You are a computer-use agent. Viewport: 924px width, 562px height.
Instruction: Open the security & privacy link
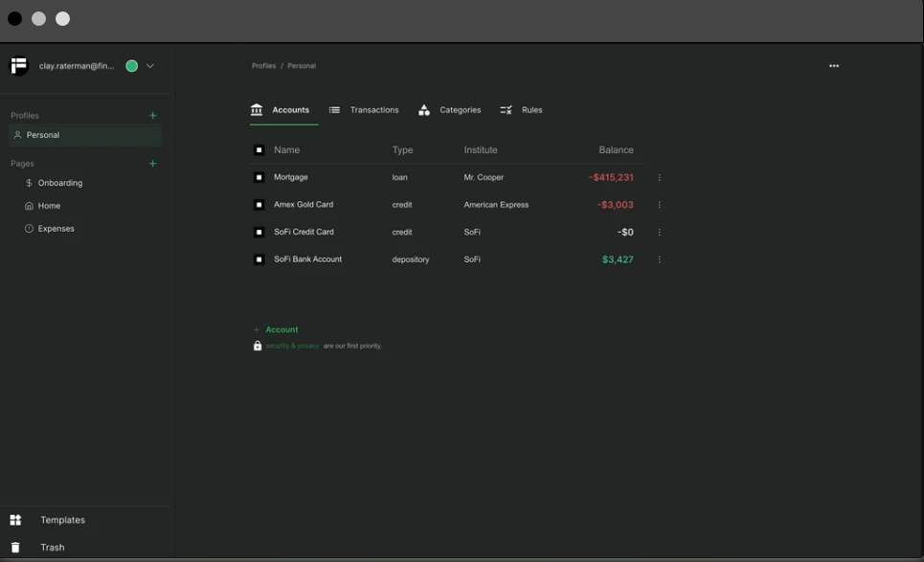pos(292,346)
